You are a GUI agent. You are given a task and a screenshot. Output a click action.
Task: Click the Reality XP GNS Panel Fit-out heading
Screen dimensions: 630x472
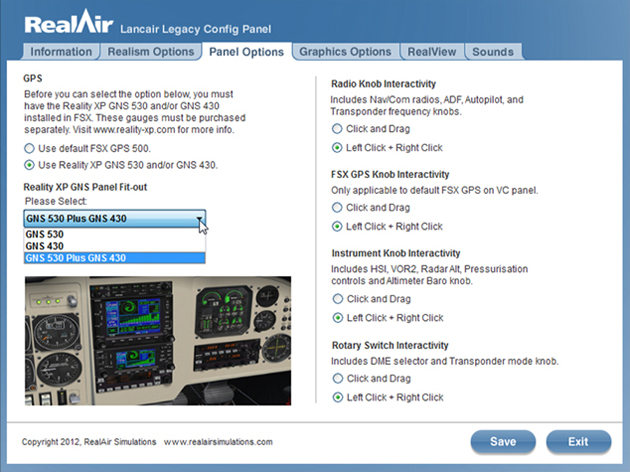pos(85,187)
